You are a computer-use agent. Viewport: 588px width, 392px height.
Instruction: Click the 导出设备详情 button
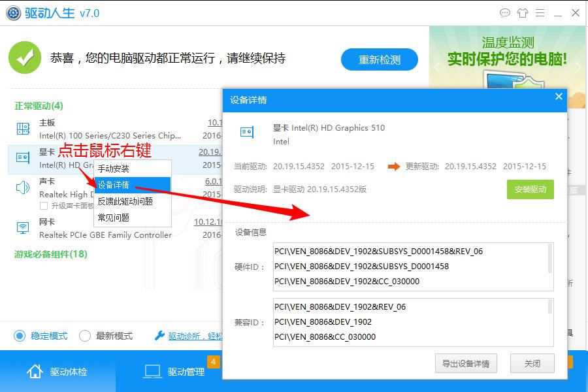coord(466,363)
